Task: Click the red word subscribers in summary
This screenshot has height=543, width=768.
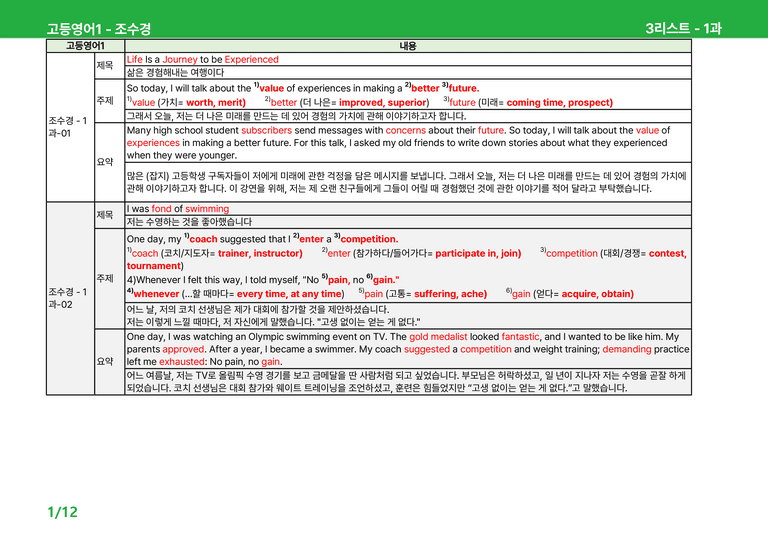Action: tap(266, 130)
